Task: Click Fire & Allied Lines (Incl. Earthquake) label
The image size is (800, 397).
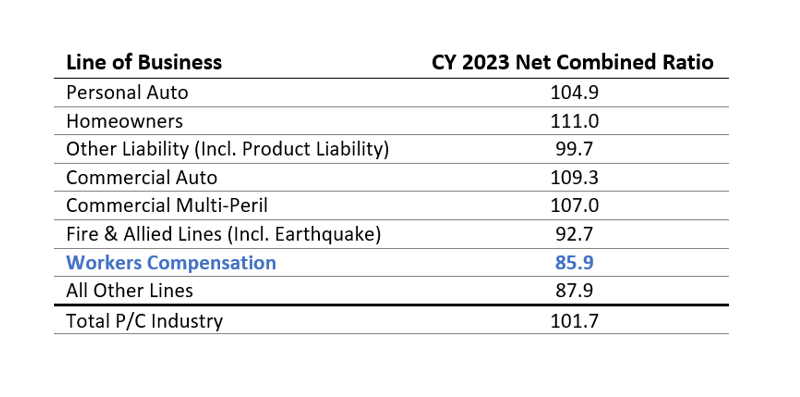Action: tap(223, 234)
